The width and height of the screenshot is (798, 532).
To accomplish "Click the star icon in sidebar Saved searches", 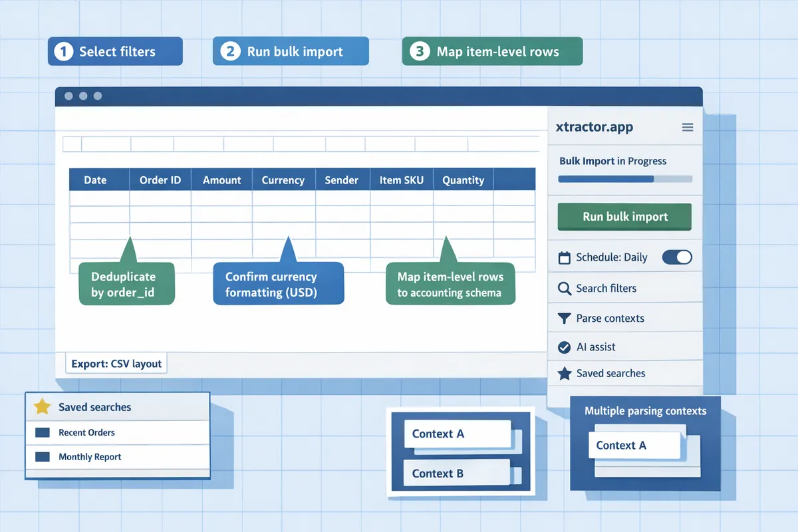I will [x=565, y=373].
